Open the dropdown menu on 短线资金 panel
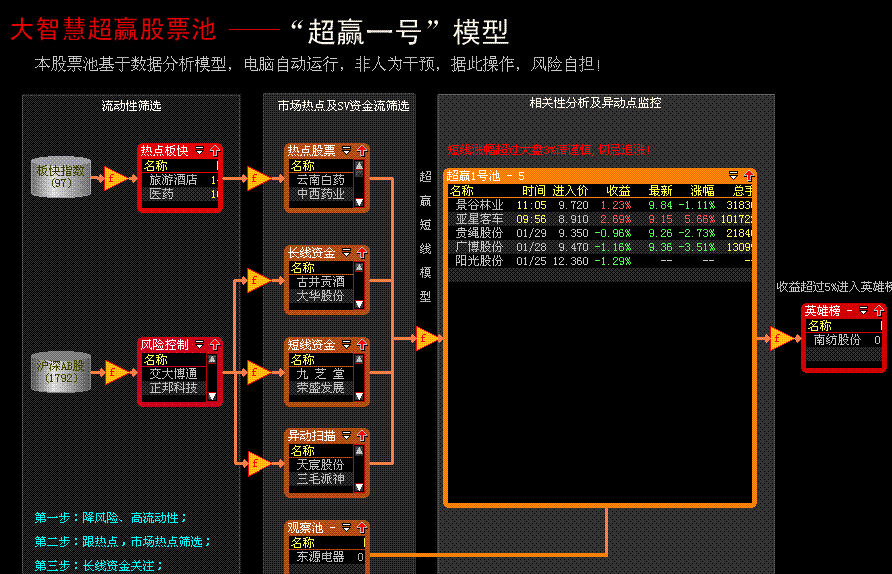This screenshot has width=892, height=574. tap(346, 344)
